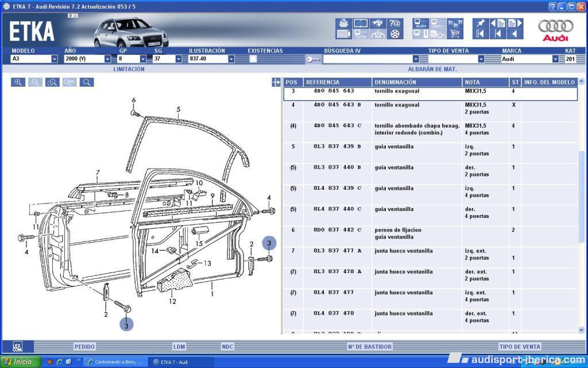The image size is (588, 368).
Task: Expand the Marca dropdown
Action: point(555,59)
